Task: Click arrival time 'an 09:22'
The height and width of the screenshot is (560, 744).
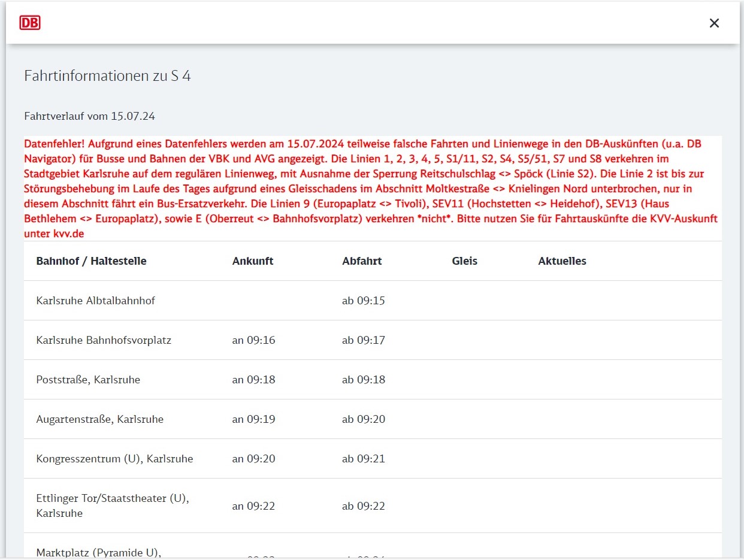Action: [254, 506]
